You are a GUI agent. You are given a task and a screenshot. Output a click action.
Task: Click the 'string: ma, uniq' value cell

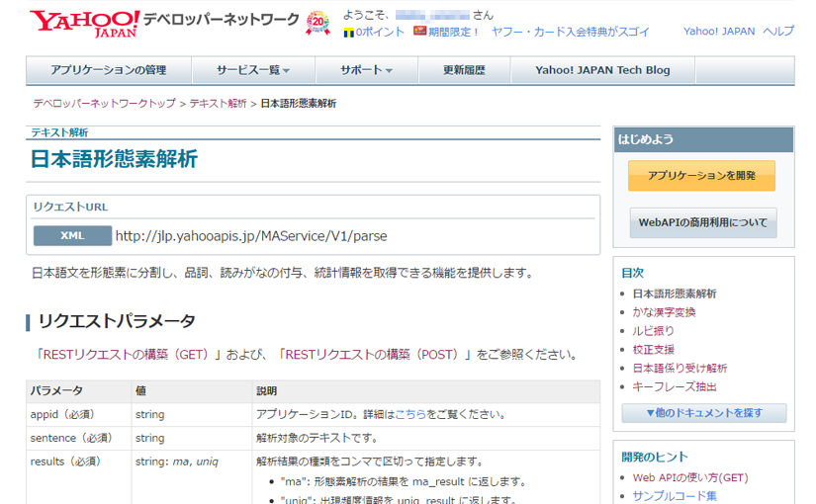click(x=192, y=477)
